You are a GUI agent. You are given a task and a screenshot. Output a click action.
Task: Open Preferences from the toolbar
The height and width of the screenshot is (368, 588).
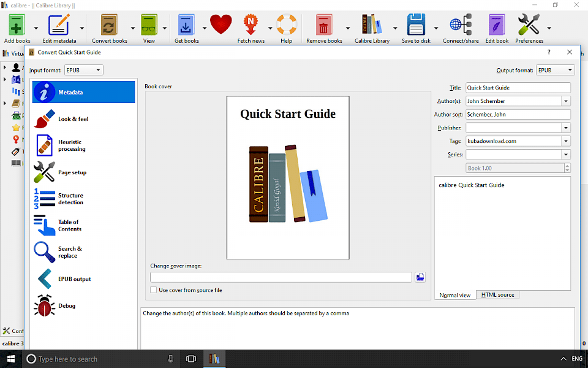(529, 25)
